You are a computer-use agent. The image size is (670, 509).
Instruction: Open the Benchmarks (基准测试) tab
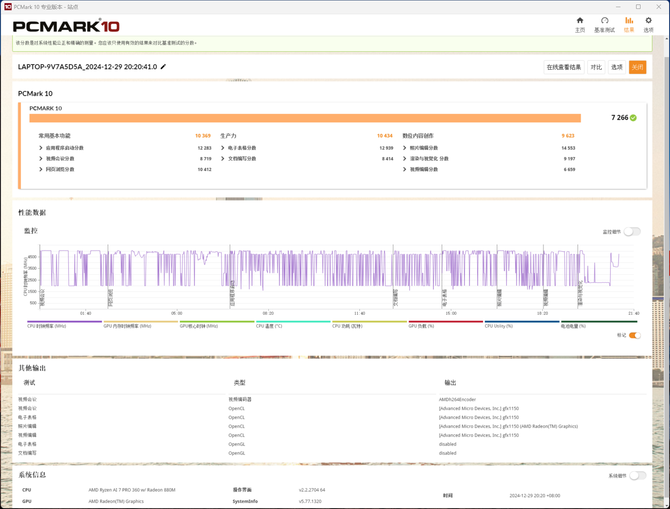coord(604,25)
